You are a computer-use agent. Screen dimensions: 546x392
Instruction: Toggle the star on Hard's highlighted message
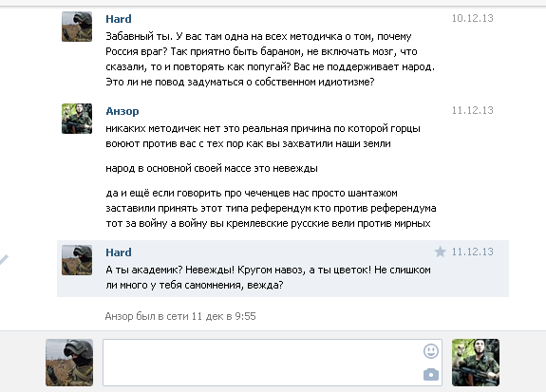441,252
